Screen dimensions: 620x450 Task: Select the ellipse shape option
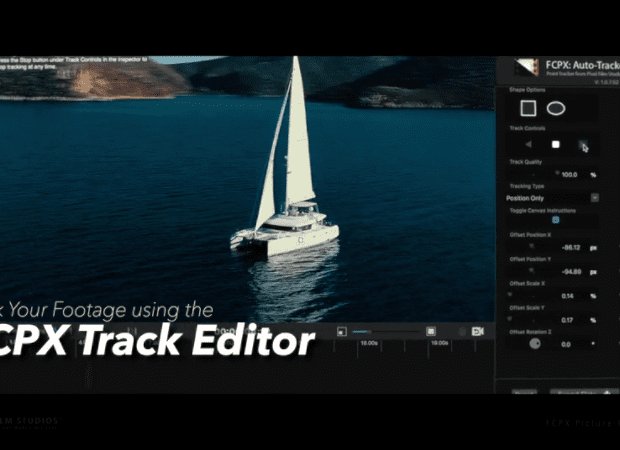[556, 108]
